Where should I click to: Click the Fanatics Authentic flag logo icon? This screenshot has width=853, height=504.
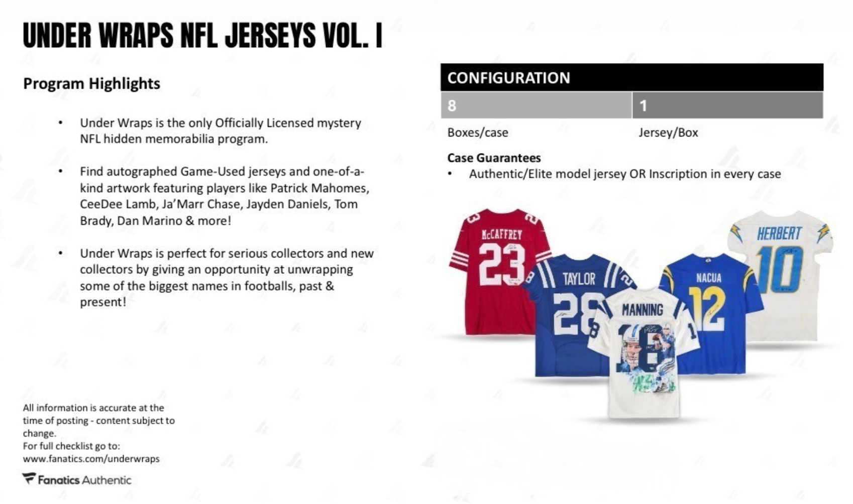pyautogui.click(x=29, y=479)
